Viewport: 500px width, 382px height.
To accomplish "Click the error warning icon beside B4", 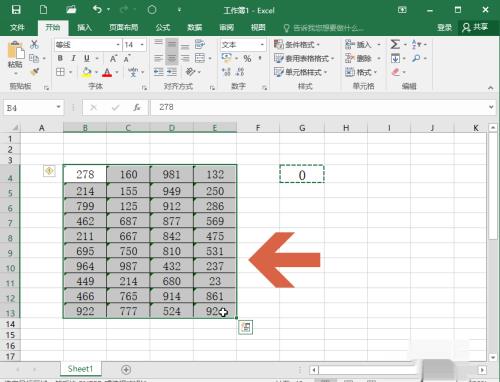I will pos(49,171).
